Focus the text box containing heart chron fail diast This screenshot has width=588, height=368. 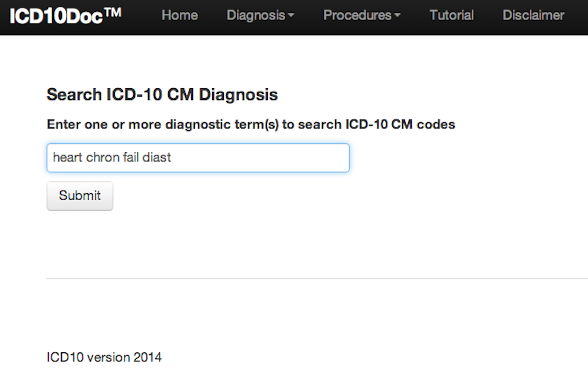(198, 158)
